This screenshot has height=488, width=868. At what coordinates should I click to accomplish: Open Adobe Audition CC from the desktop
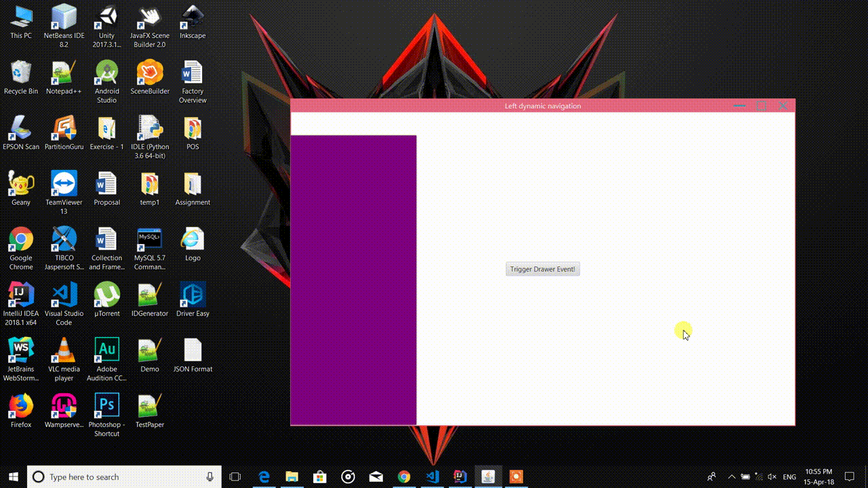106,351
